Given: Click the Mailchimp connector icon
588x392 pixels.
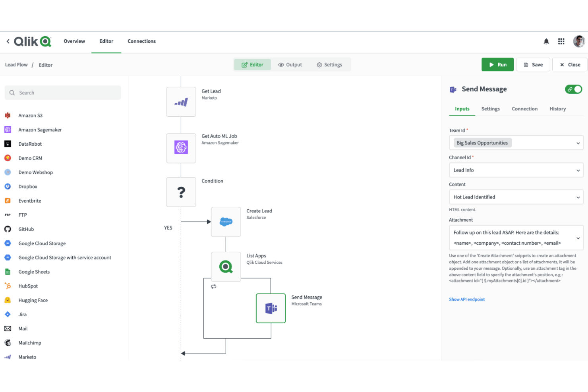Looking at the screenshot, I should (x=8, y=343).
